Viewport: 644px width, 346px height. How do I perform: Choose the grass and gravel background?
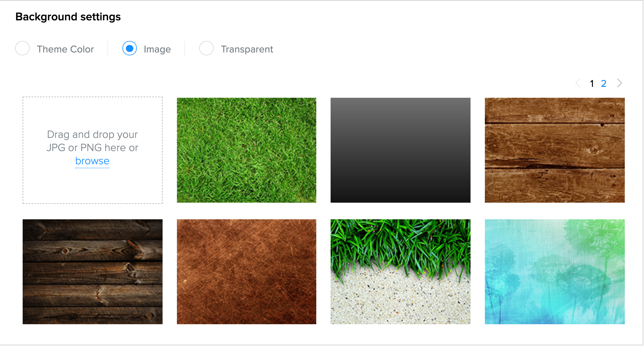click(400, 272)
